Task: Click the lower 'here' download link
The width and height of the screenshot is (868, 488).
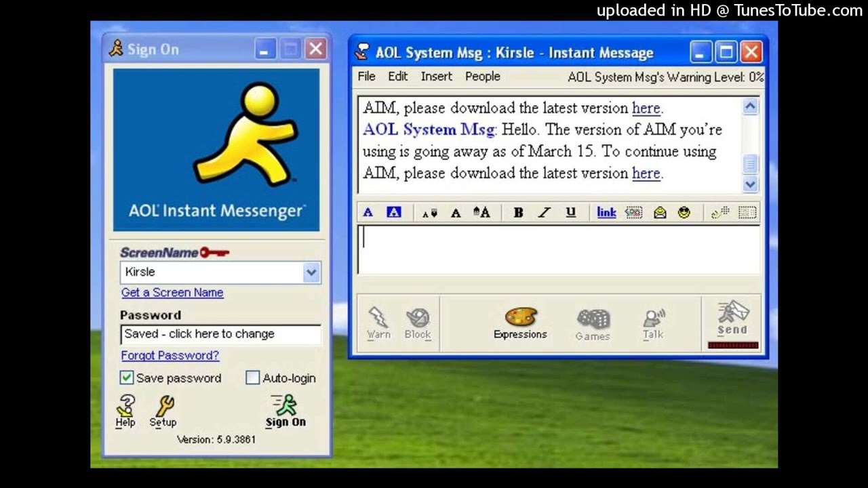Action: (646, 174)
